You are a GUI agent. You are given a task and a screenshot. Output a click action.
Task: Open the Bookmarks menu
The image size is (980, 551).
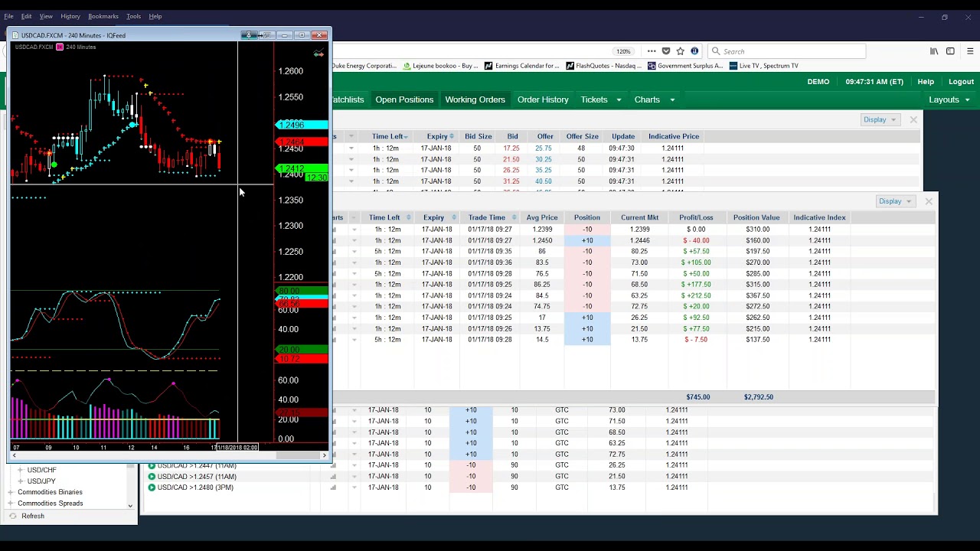tap(103, 16)
